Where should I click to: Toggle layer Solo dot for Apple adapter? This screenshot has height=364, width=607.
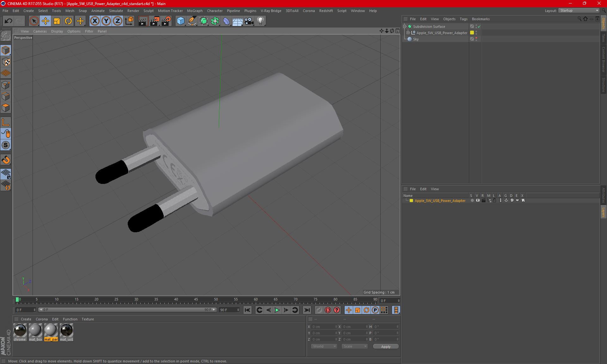tap(472, 201)
